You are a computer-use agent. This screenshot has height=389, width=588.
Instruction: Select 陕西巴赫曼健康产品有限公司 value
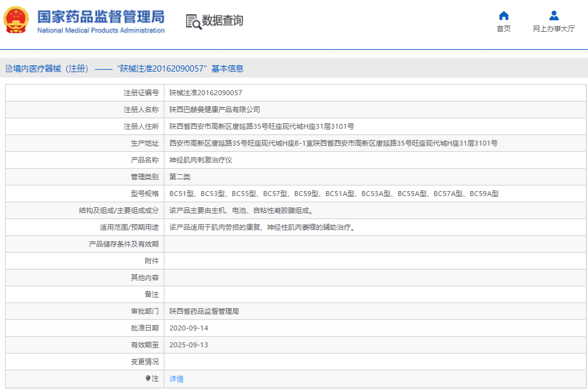coord(214,110)
